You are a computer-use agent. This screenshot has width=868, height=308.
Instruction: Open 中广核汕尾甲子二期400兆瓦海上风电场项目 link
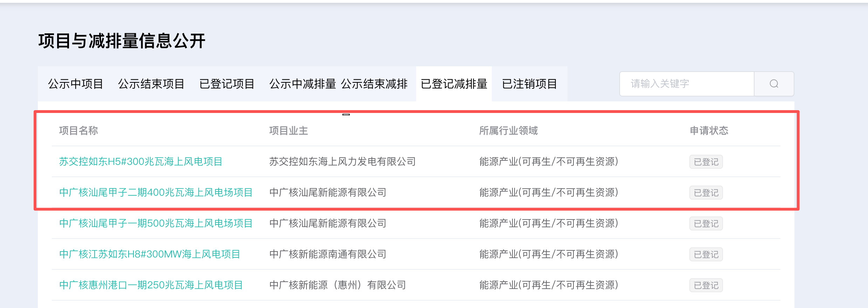pyautogui.click(x=156, y=193)
